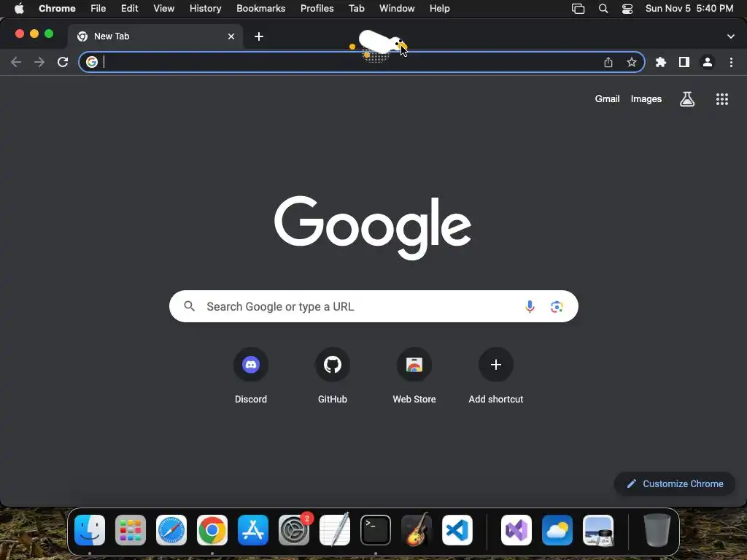Click the forward navigation arrow
The width and height of the screenshot is (747, 560).
click(x=39, y=62)
